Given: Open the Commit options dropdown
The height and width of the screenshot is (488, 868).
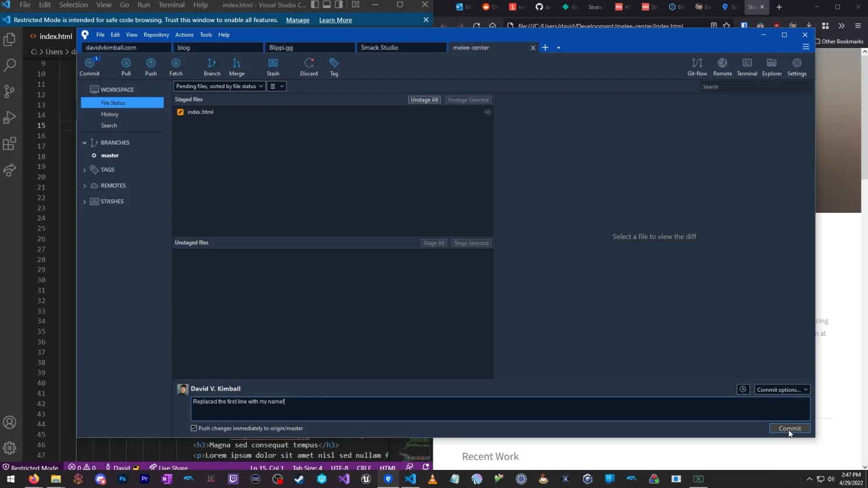Looking at the screenshot, I should click(782, 389).
